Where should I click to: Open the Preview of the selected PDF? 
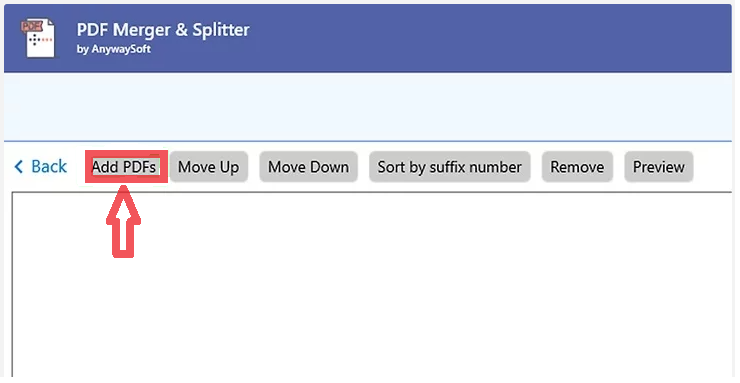[658, 167]
